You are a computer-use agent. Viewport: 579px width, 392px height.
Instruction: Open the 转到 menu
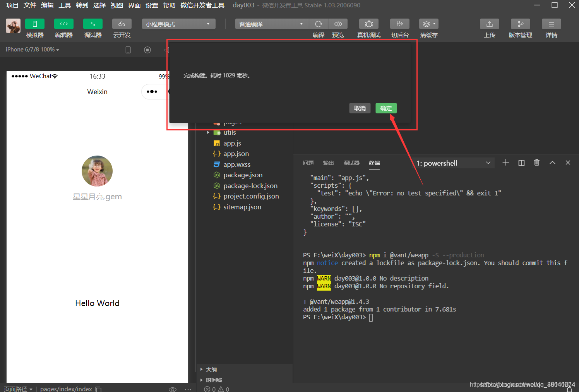click(82, 5)
